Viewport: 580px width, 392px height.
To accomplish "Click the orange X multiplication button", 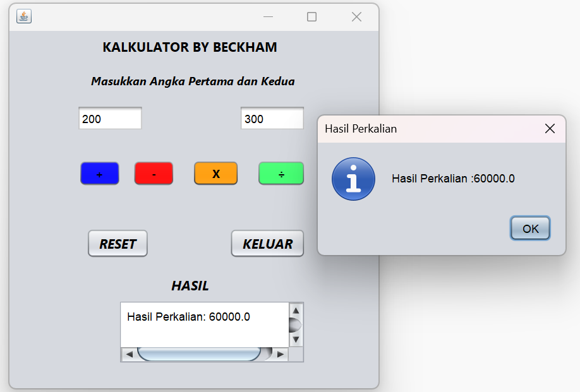I will tap(215, 174).
